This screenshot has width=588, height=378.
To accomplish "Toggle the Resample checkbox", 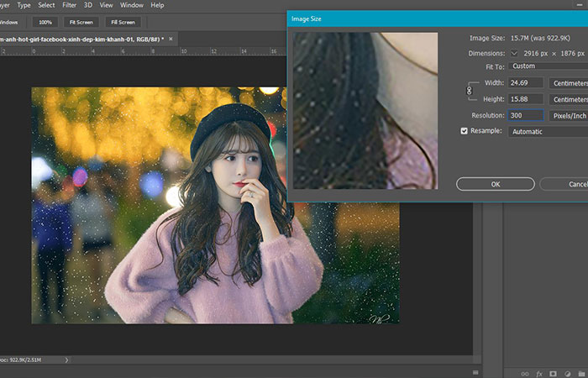I will [x=465, y=131].
